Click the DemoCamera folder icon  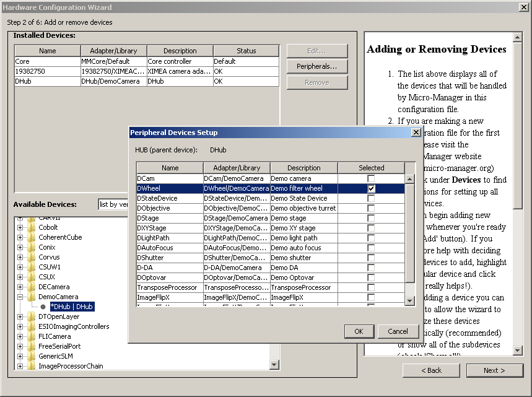[x=31, y=297]
